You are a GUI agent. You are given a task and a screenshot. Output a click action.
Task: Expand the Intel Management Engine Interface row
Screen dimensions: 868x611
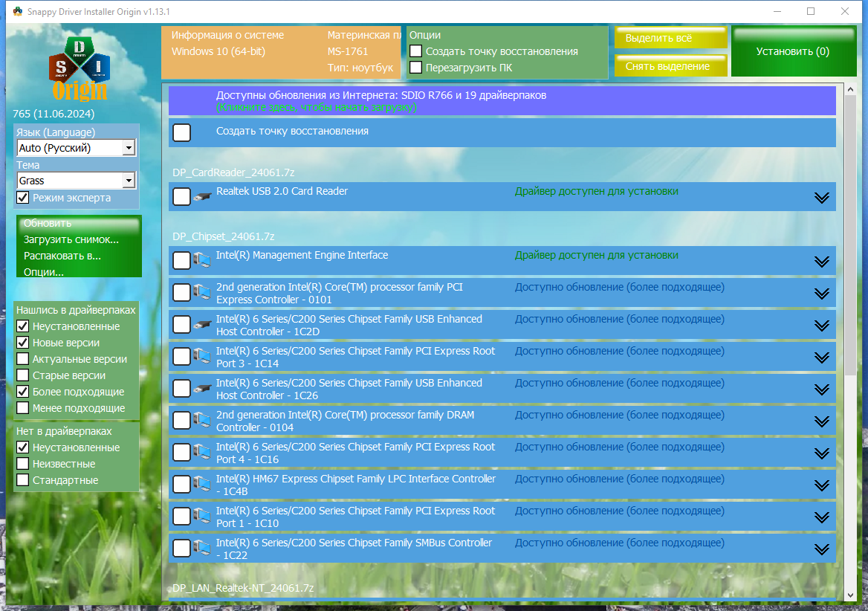tap(821, 261)
